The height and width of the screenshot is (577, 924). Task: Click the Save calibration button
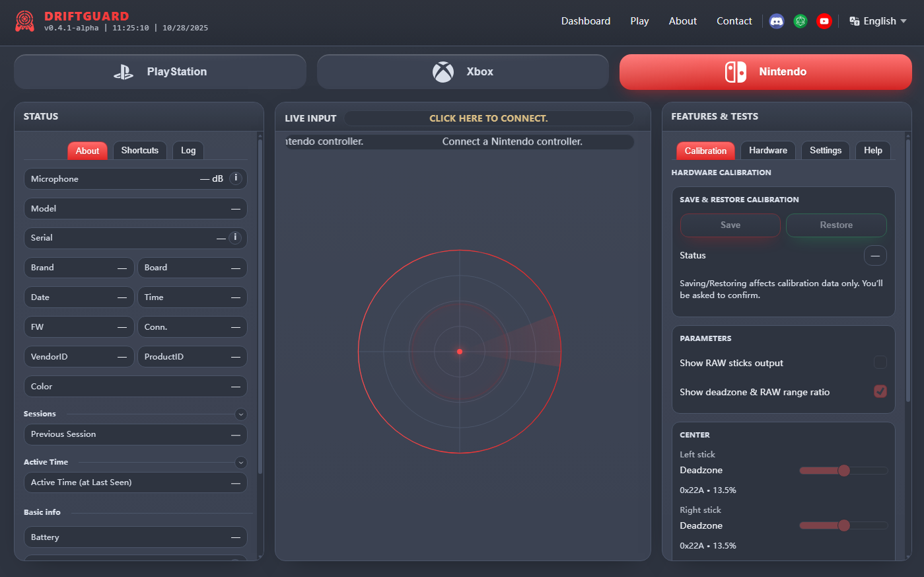(x=730, y=225)
